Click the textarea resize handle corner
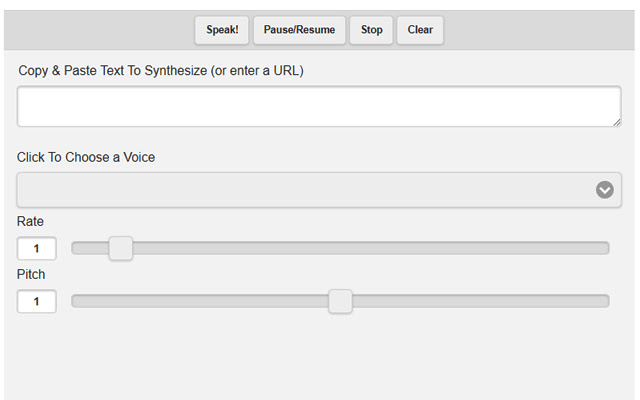 pyautogui.click(x=616, y=121)
